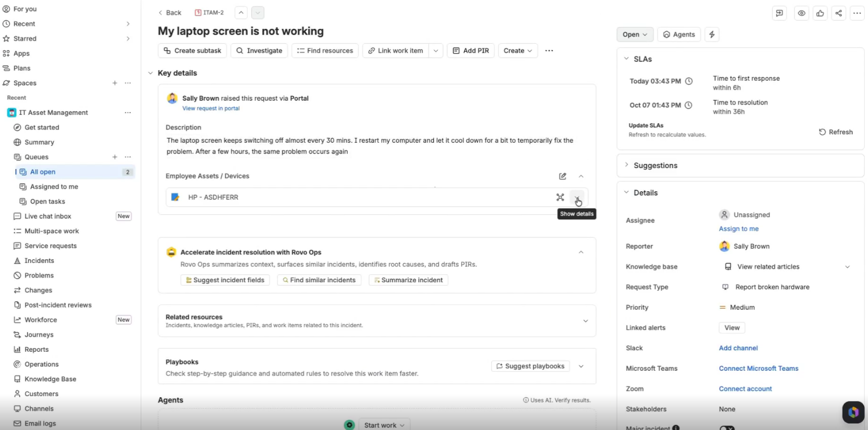The image size is (868, 430).
Task: Click the Major incident info icon
Action: [676, 428]
